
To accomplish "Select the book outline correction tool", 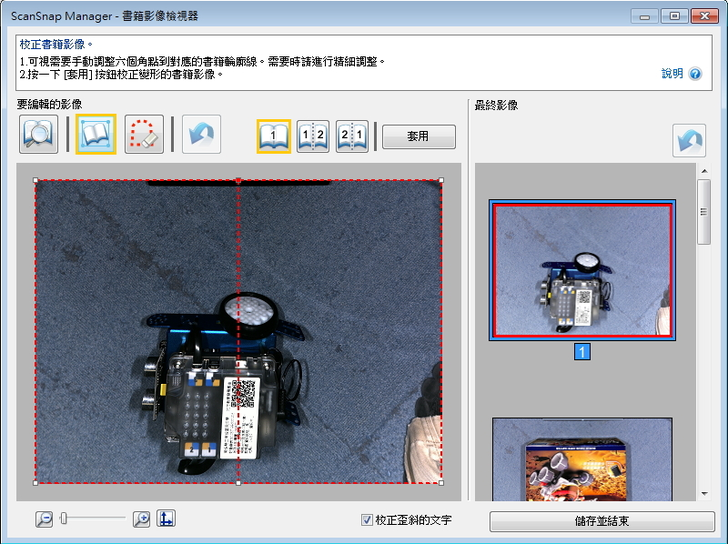I will click(x=96, y=135).
